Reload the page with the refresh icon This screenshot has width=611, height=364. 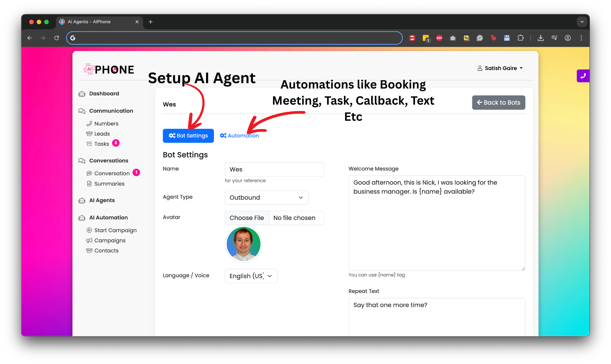(x=56, y=38)
